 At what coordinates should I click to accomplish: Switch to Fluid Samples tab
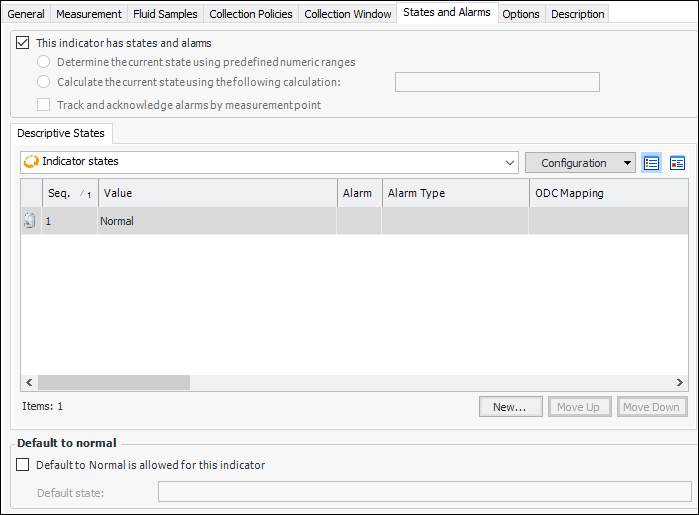click(x=165, y=14)
